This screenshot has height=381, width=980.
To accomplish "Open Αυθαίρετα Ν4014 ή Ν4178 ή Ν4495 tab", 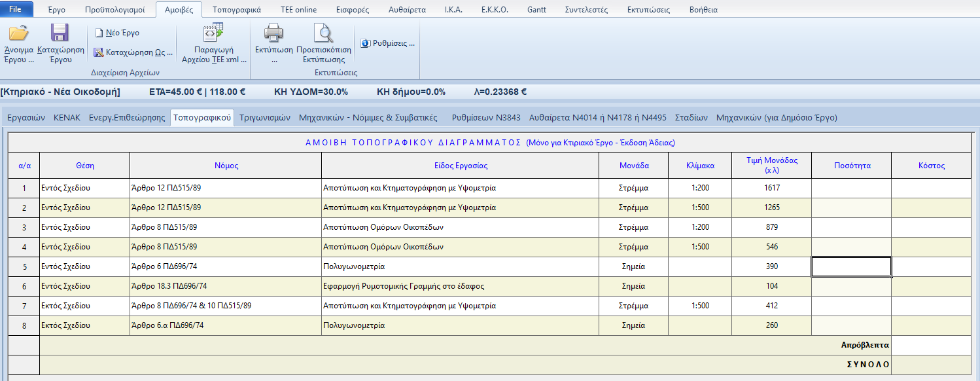I will coord(597,118).
